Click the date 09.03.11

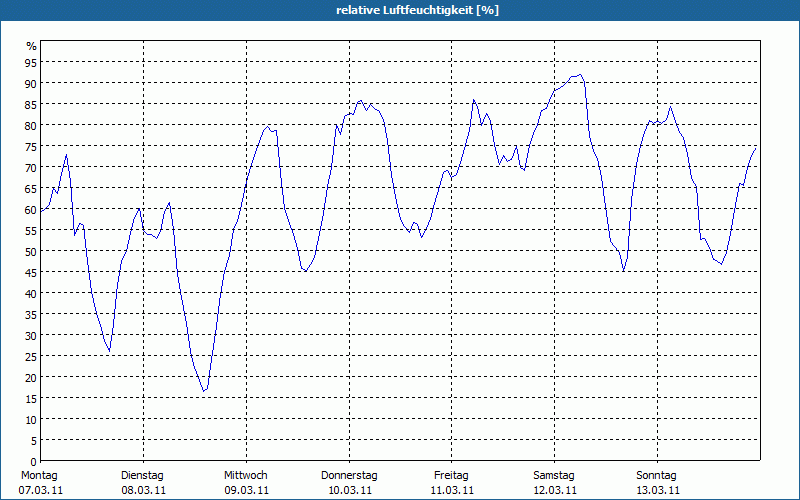[x=246, y=490]
